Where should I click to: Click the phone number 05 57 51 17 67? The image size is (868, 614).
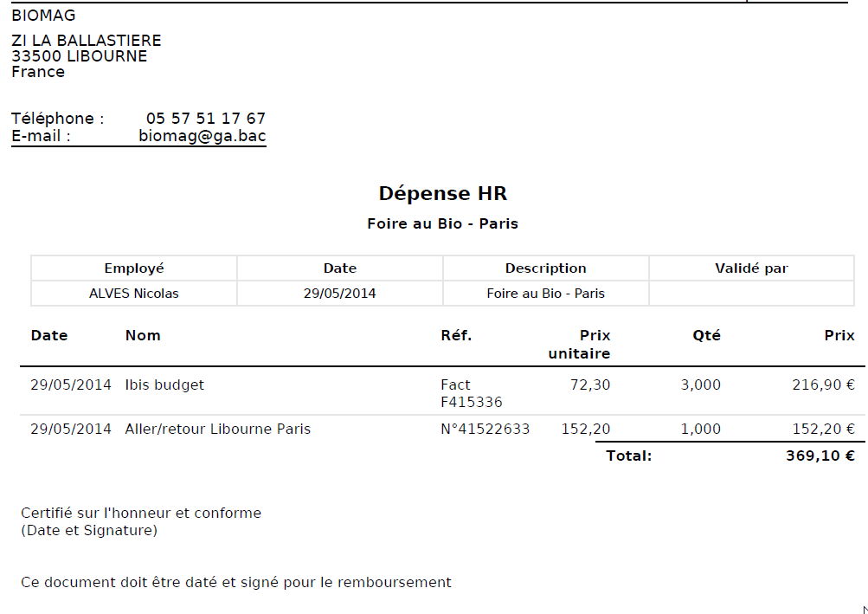(x=206, y=119)
